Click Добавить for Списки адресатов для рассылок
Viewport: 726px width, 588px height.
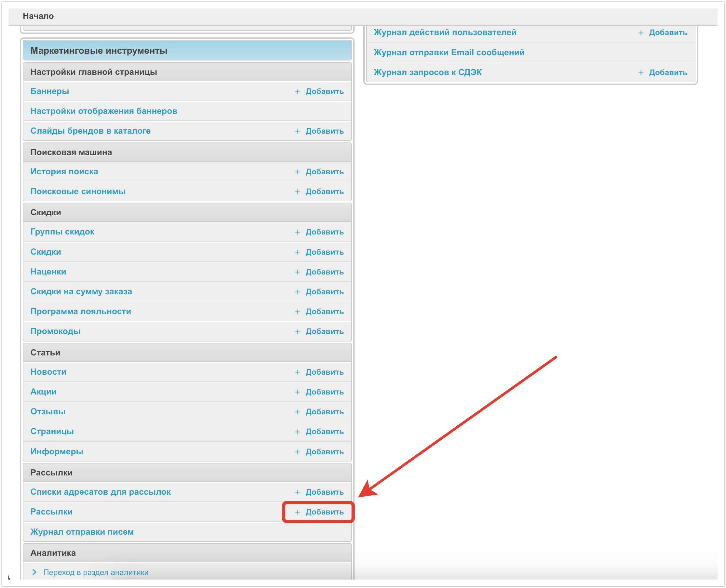point(324,492)
